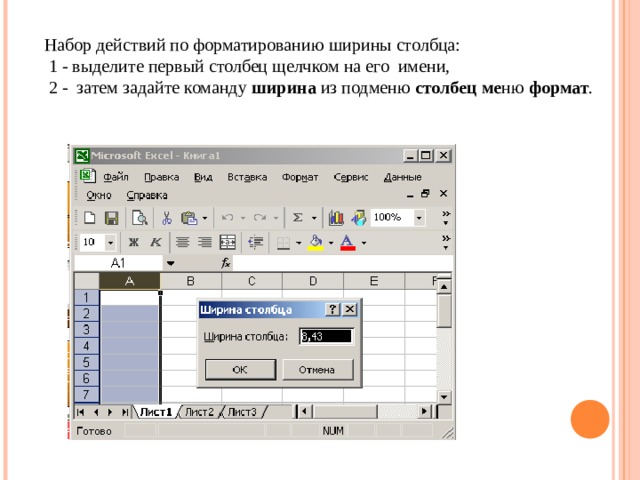Close the Ширина столбца dialog

(x=350, y=310)
